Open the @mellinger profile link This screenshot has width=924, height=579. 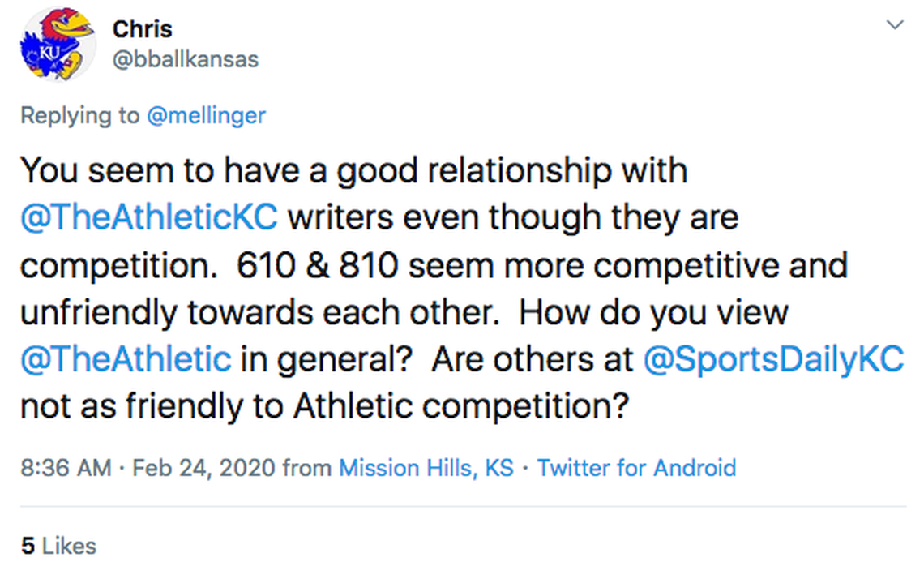pyautogui.click(x=206, y=115)
